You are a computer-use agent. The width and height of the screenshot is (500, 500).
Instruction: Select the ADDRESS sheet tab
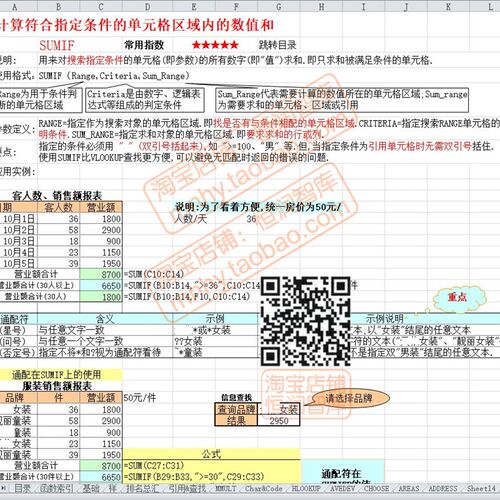(x=443, y=489)
